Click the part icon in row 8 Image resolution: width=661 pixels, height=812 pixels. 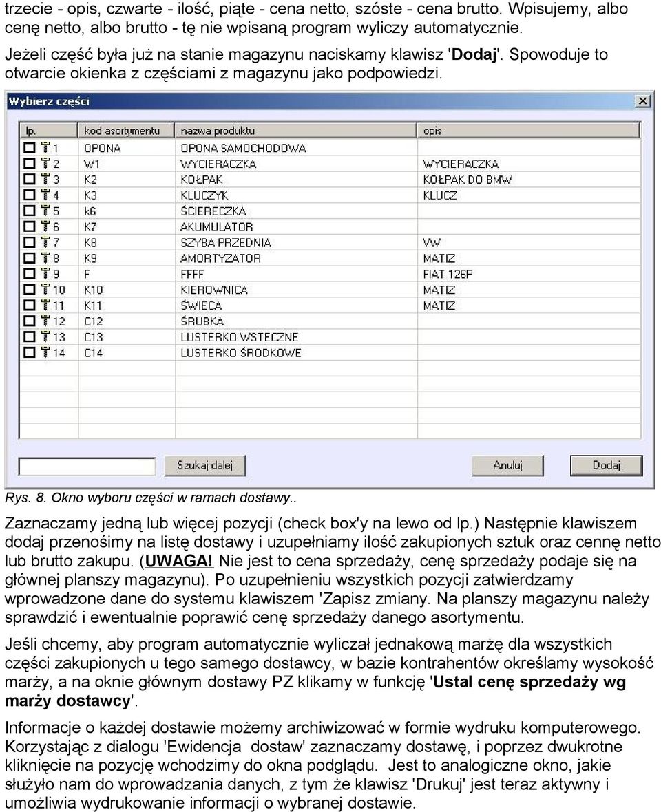[x=45, y=258]
